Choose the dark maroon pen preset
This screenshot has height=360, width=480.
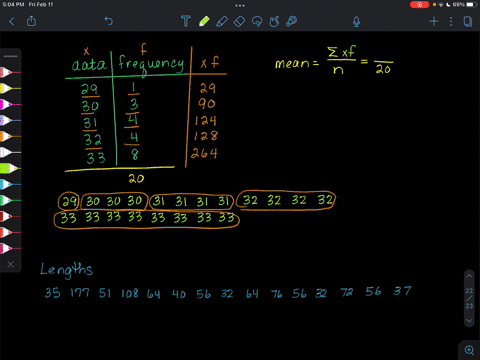tap(10, 216)
